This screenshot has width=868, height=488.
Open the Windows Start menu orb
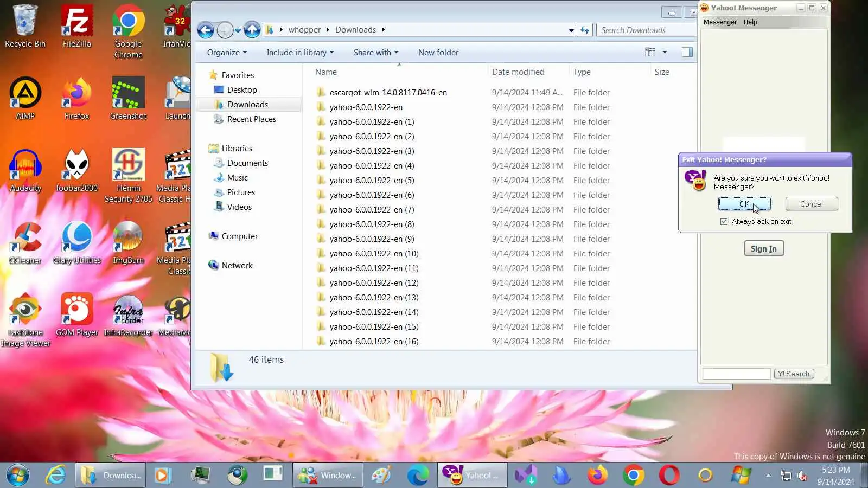coord(18,476)
